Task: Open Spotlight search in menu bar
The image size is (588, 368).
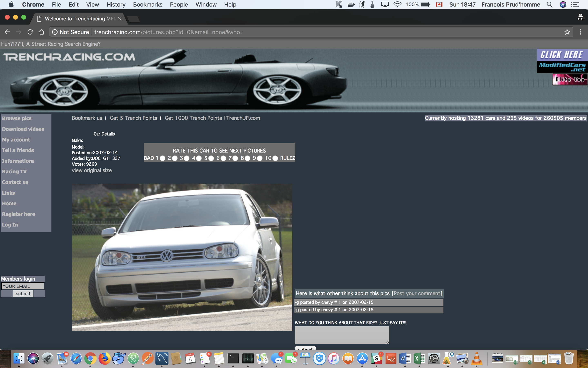Action: 550,4
